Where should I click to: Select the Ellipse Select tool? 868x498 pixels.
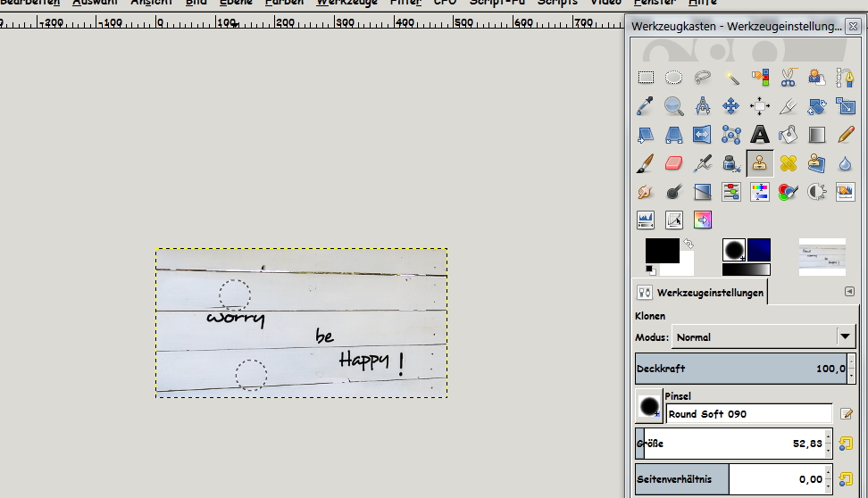(674, 78)
